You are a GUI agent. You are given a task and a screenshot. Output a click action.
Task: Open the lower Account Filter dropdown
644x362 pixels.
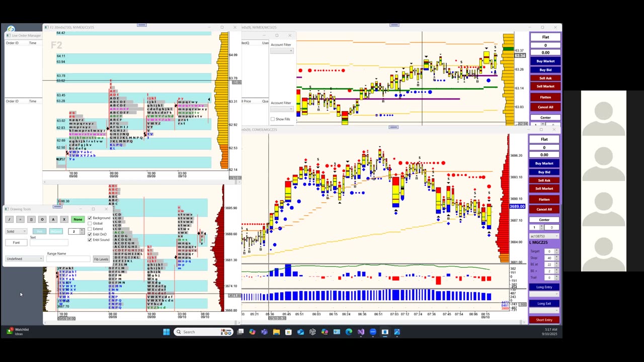point(282,109)
